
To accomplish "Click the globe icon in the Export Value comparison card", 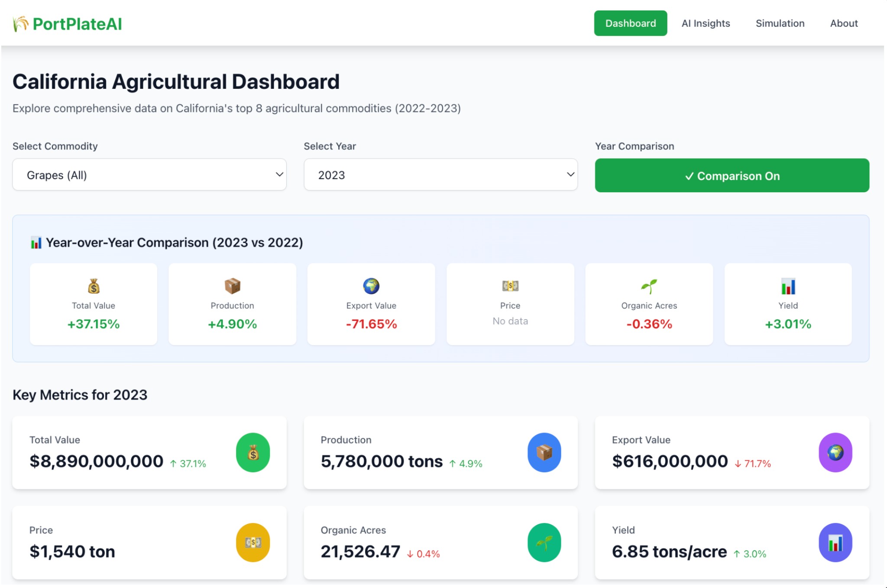I will [371, 286].
